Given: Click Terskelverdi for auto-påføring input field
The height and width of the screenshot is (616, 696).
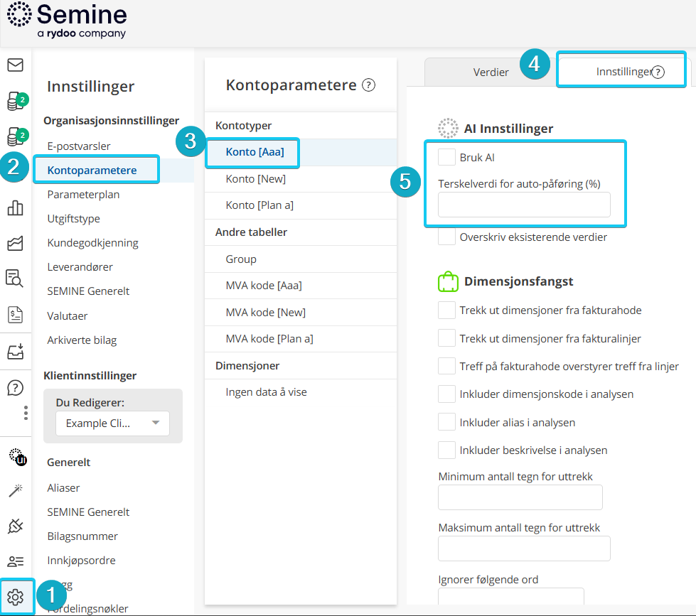Looking at the screenshot, I should [x=524, y=205].
